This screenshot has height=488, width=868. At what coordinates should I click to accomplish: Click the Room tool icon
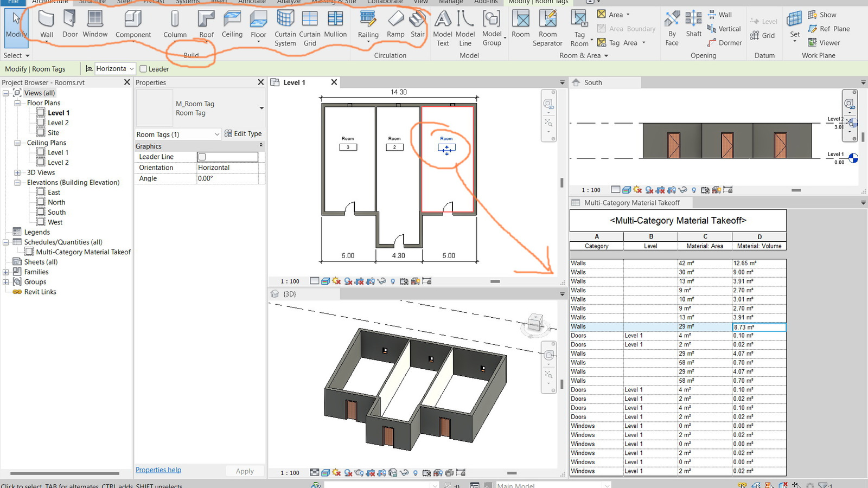[x=521, y=19]
